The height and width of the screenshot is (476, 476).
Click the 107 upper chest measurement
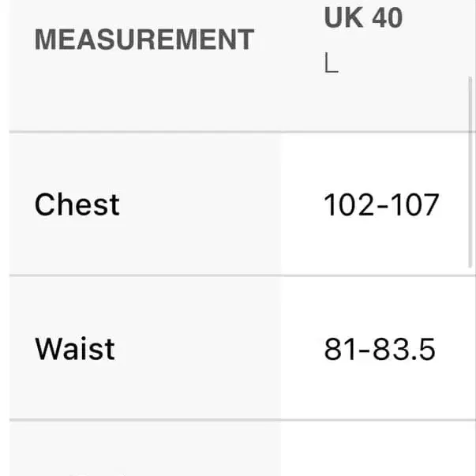tap(415, 205)
